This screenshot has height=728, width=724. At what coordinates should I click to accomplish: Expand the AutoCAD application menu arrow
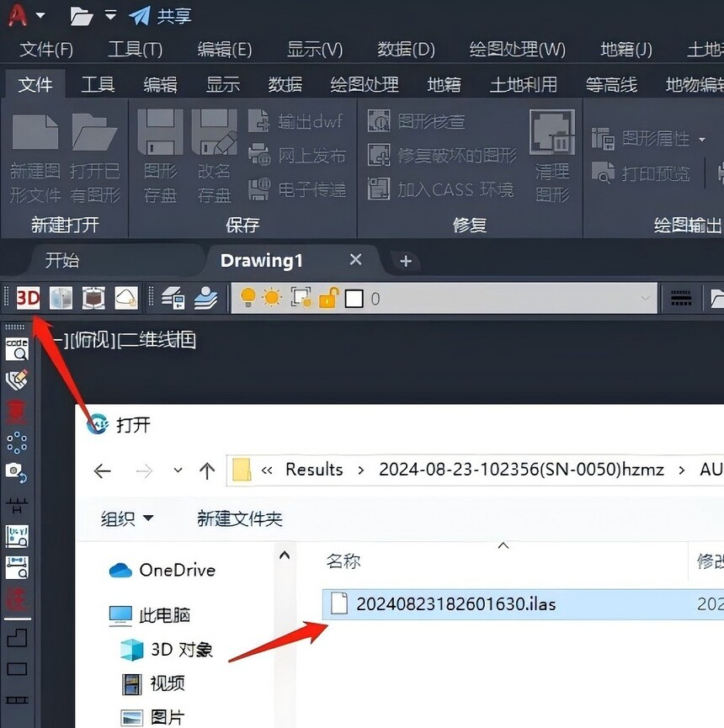41,15
